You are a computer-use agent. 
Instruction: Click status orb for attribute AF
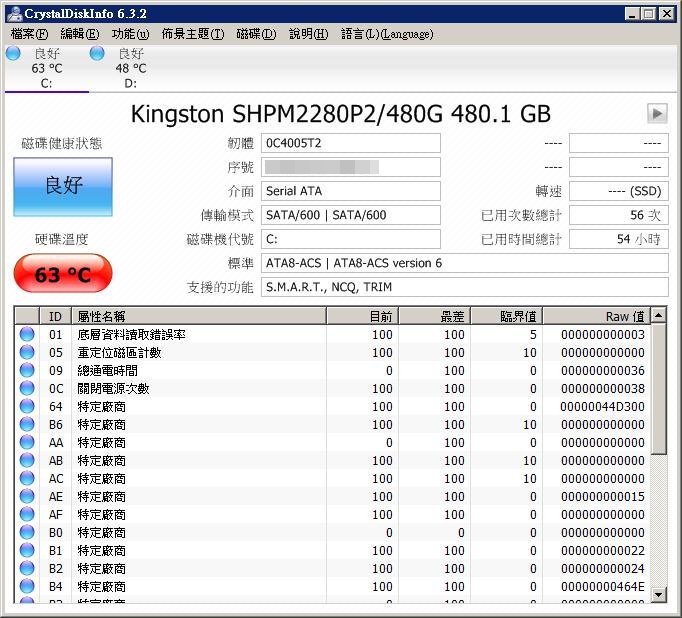(x=27, y=514)
